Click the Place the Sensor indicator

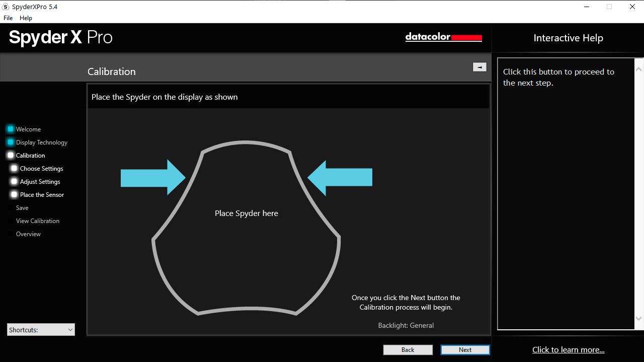pos(15,195)
